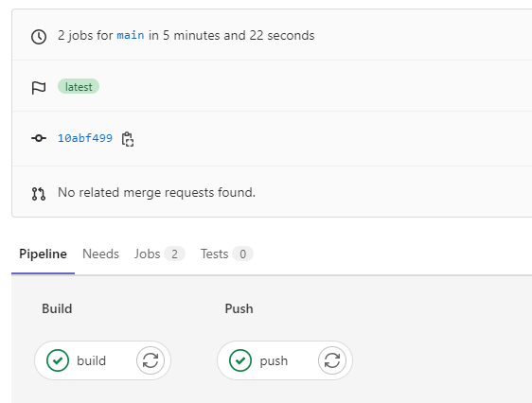Click the Jobs count badge

174,254
